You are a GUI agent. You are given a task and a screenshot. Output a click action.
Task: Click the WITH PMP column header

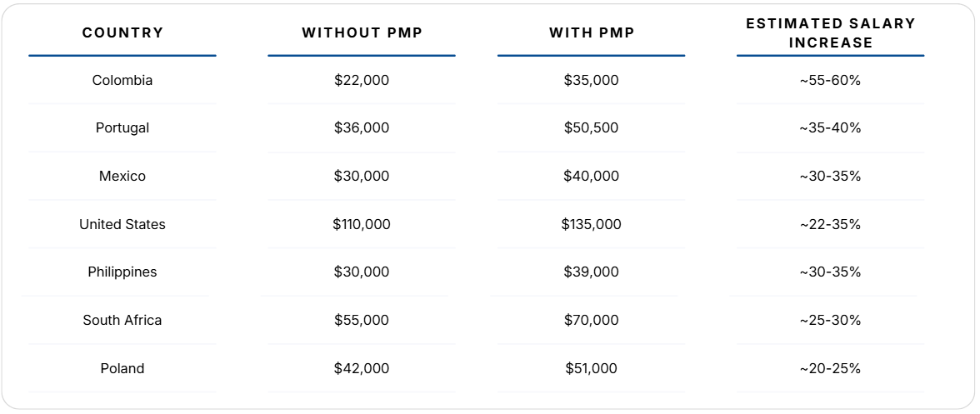(592, 32)
